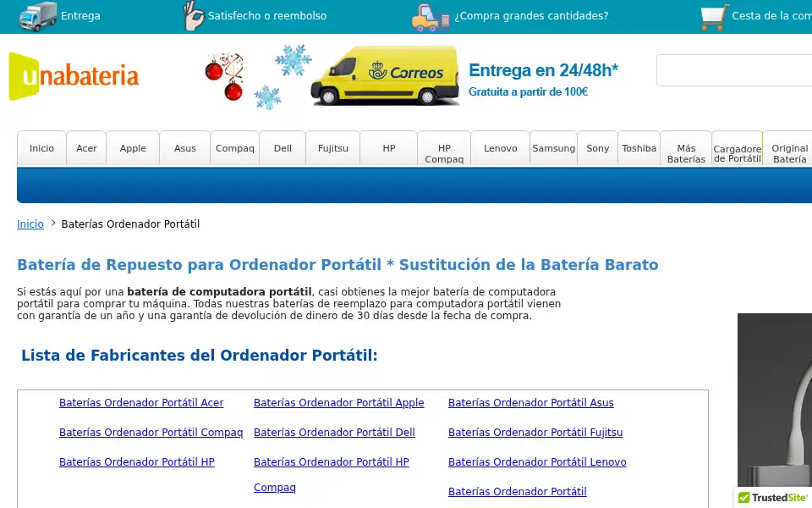
Task: Select the Toshiba navigation tab
Action: [639, 148]
